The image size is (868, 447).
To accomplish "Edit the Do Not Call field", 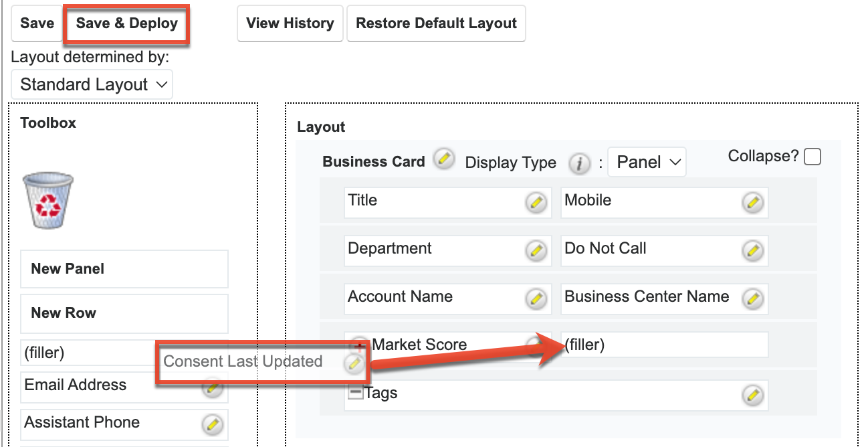I will (x=754, y=250).
